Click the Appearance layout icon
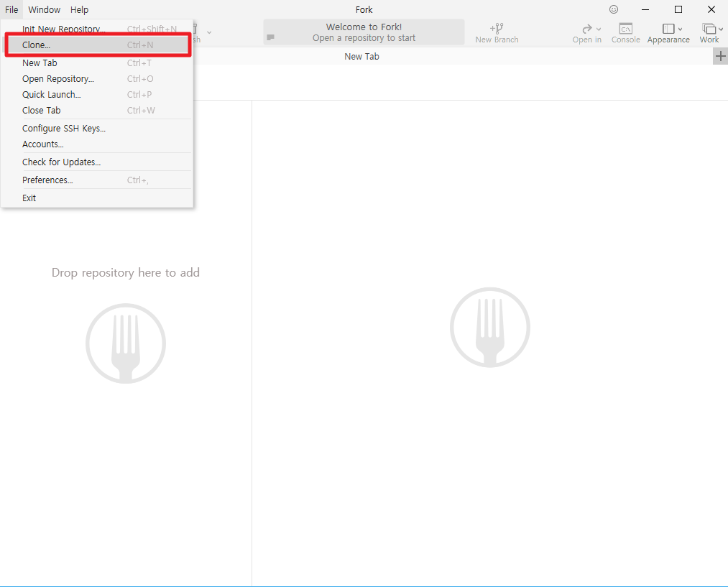The height and width of the screenshot is (587, 728). click(x=668, y=29)
